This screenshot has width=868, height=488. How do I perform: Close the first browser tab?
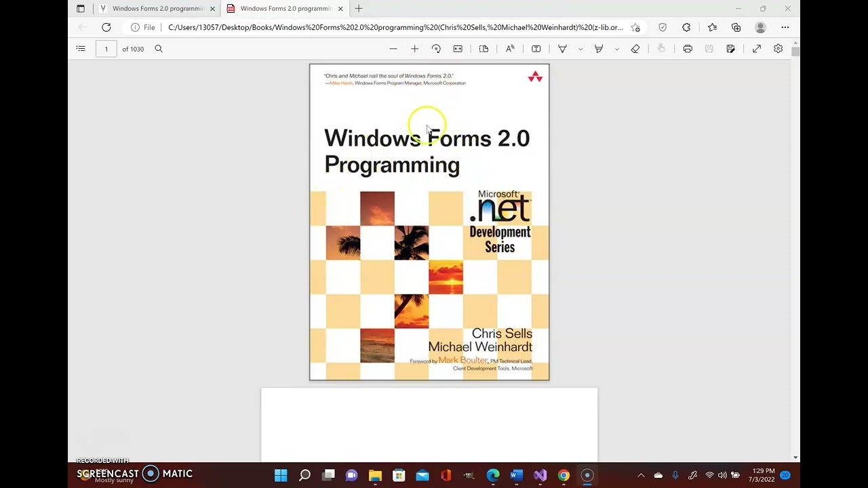click(212, 9)
